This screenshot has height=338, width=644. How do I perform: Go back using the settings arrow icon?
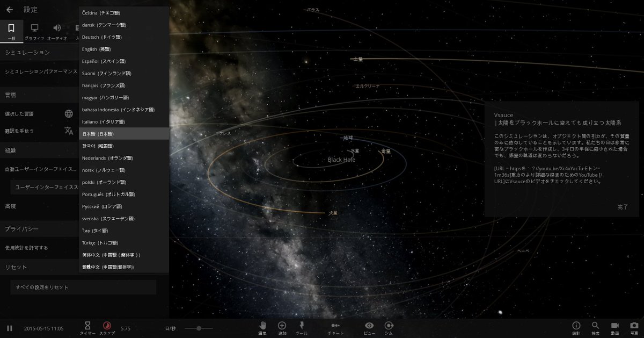(10, 10)
